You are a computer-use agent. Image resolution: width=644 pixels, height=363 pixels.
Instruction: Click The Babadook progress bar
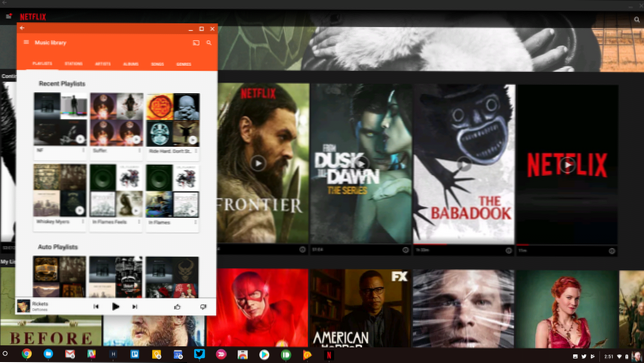[x=464, y=244]
